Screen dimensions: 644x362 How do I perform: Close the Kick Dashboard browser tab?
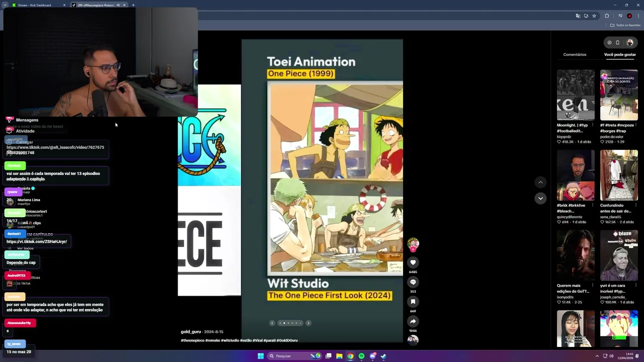click(64, 5)
